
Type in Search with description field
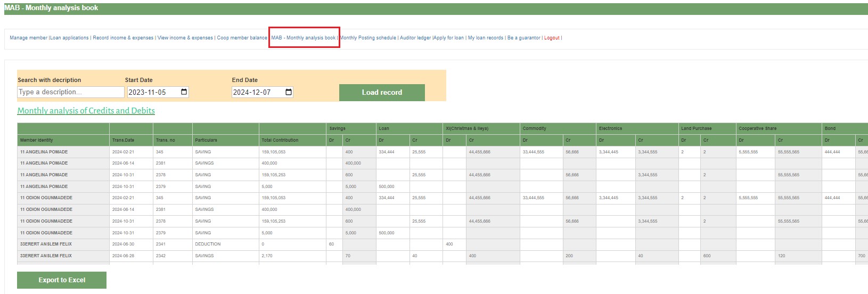(x=70, y=92)
